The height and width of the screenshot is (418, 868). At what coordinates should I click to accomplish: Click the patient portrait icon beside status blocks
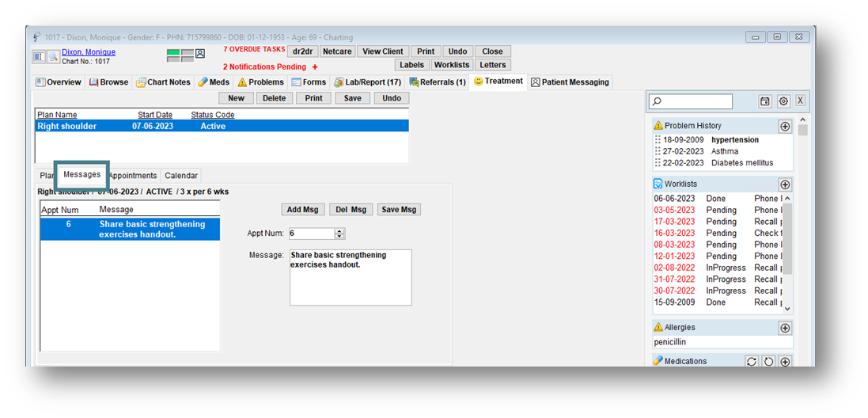click(200, 53)
